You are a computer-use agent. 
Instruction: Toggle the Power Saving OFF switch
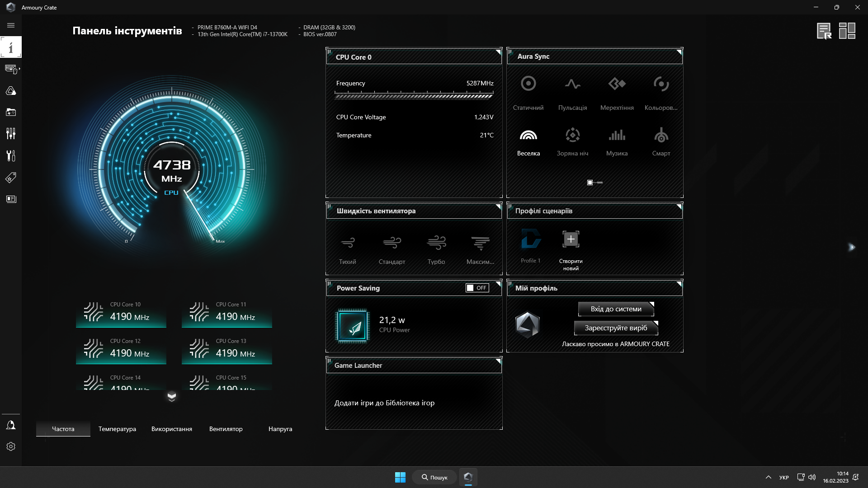477,288
